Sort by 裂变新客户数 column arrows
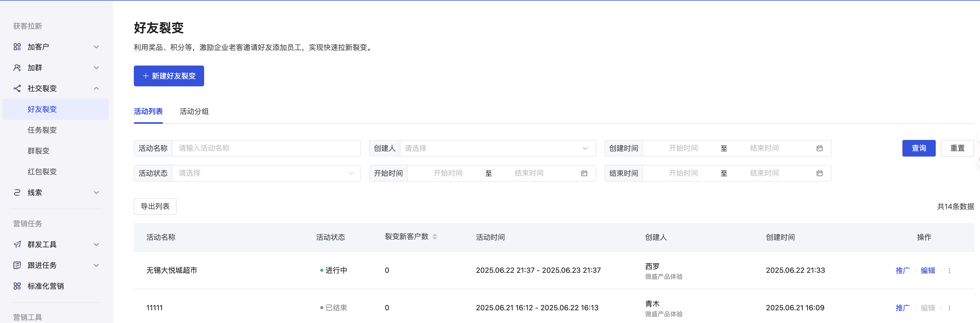This screenshot has width=980, height=323. click(435, 237)
